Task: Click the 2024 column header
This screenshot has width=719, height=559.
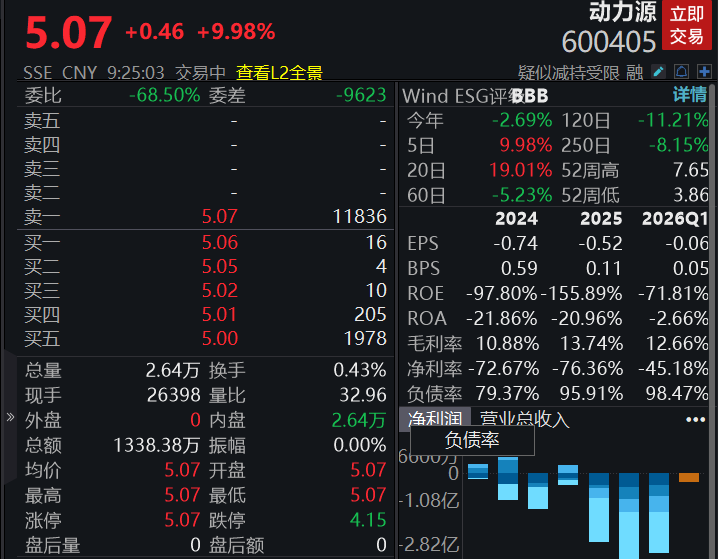Action: (x=516, y=219)
